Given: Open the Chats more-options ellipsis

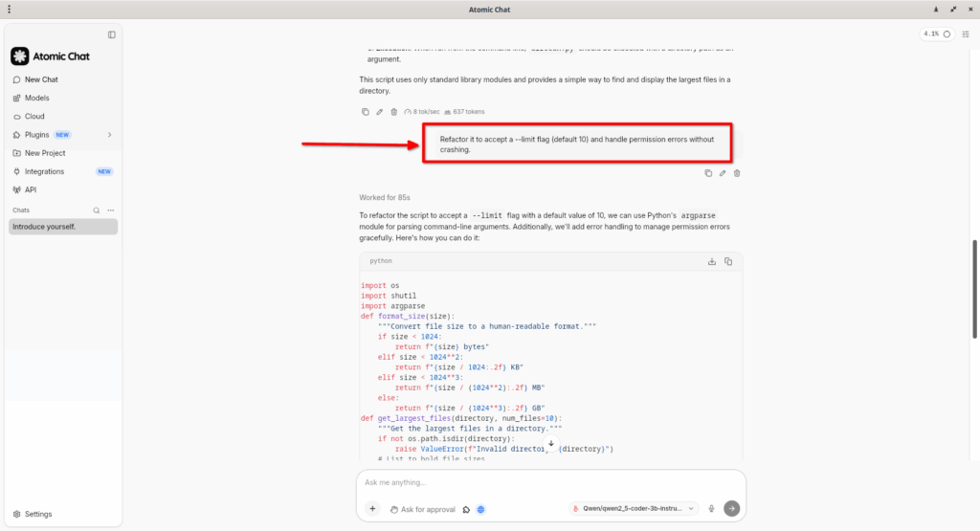Looking at the screenshot, I should click(x=111, y=210).
